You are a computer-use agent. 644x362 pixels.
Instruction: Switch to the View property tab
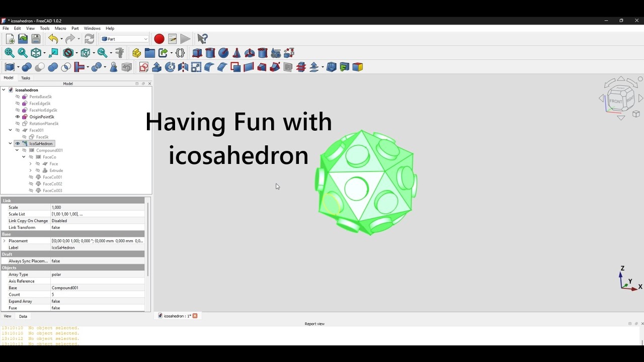(x=8, y=316)
